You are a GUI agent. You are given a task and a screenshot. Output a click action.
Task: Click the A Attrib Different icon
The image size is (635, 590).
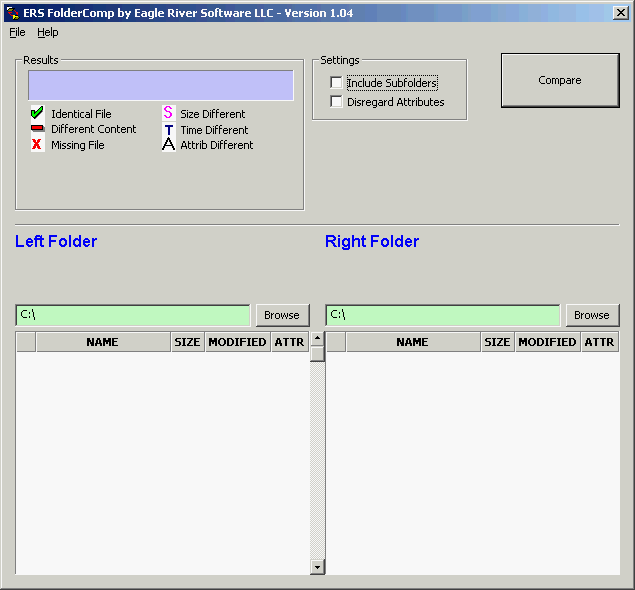coord(168,144)
